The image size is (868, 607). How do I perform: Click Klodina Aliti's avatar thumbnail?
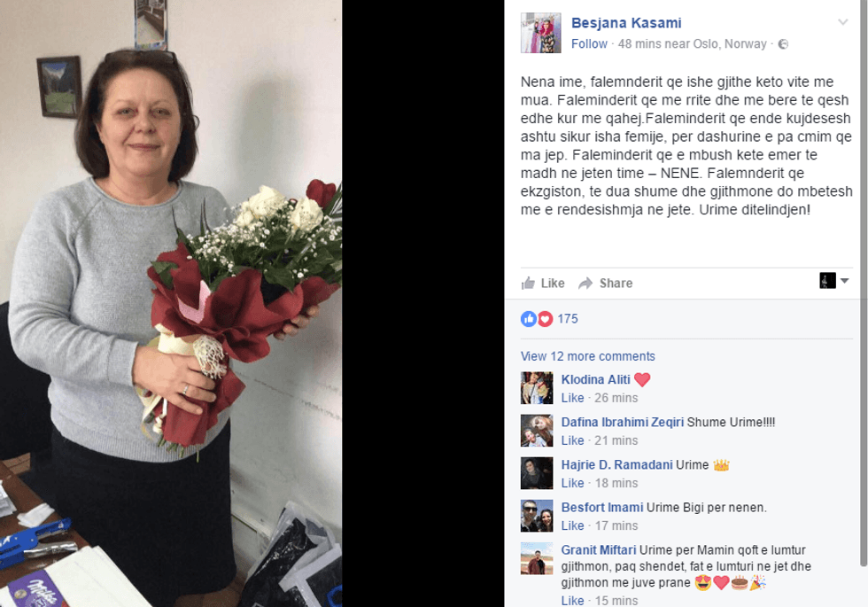pyautogui.click(x=537, y=388)
